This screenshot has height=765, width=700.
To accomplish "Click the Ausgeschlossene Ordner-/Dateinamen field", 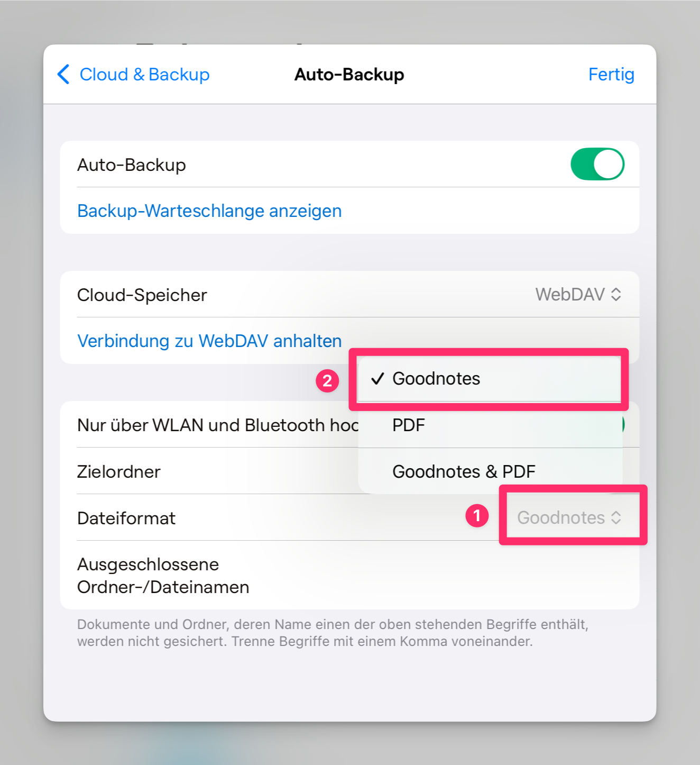I will [349, 576].
